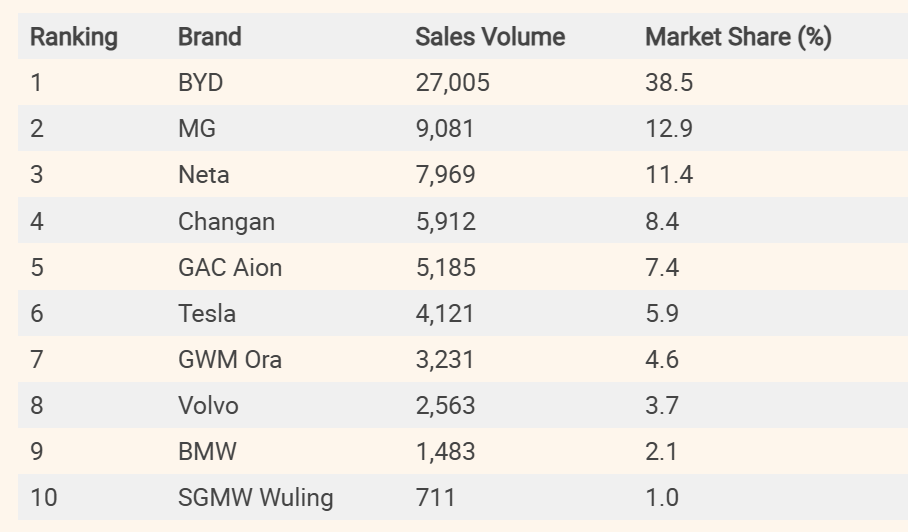Click on the Changan brand cell
This screenshot has width=908, height=532.
[224, 221]
